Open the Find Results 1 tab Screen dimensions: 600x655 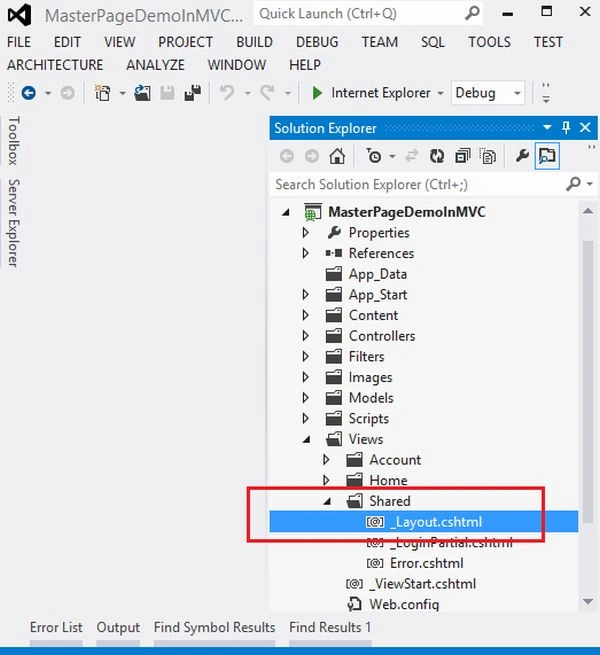click(330, 627)
